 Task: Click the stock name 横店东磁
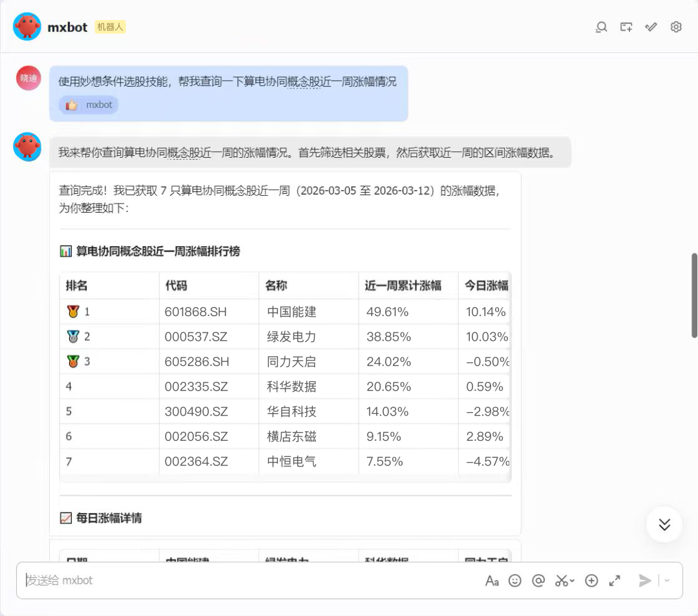(x=291, y=436)
